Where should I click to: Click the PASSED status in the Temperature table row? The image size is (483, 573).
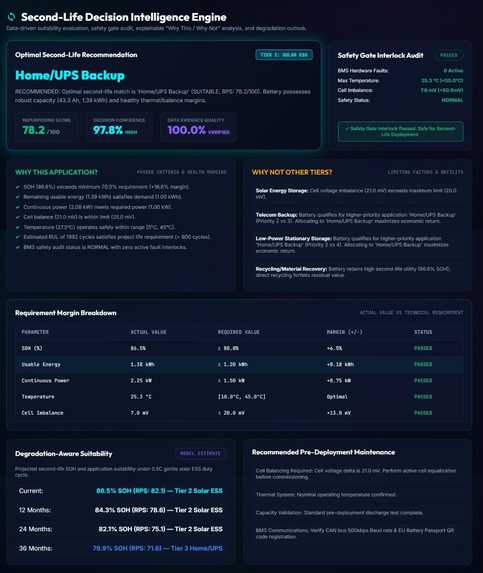[423, 396]
